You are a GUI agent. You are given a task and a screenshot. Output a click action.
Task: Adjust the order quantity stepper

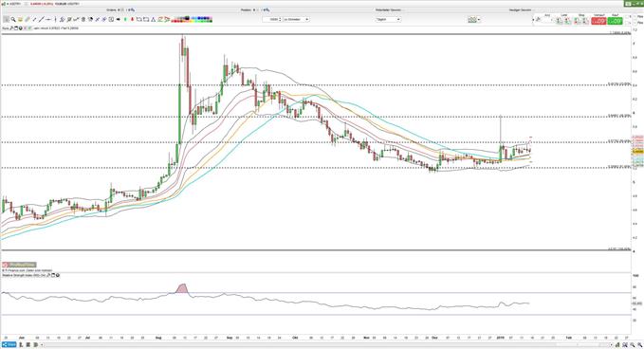pyautogui.click(x=280, y=19)
